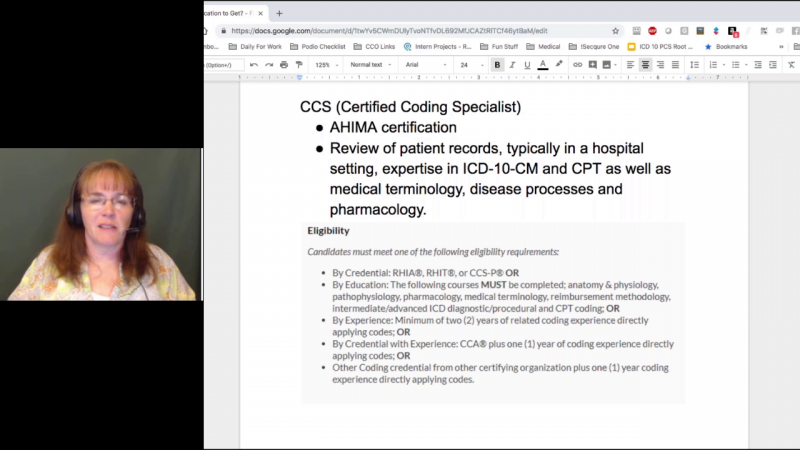Click the 'By Credential: RHIA' bullet line
This screenshot has height=450, width=800.
click(x=426, y=273)
